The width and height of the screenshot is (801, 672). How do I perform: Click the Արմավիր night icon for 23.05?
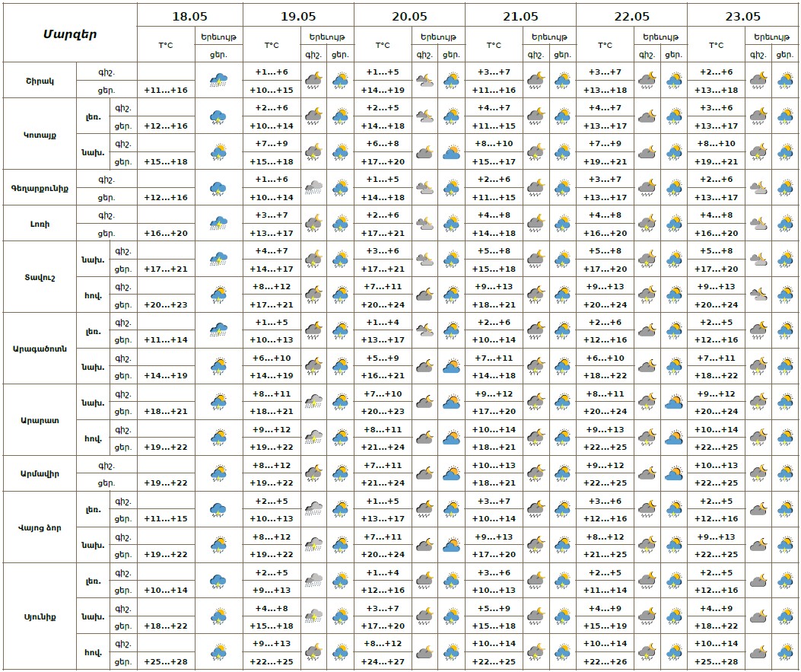point(758,473)
